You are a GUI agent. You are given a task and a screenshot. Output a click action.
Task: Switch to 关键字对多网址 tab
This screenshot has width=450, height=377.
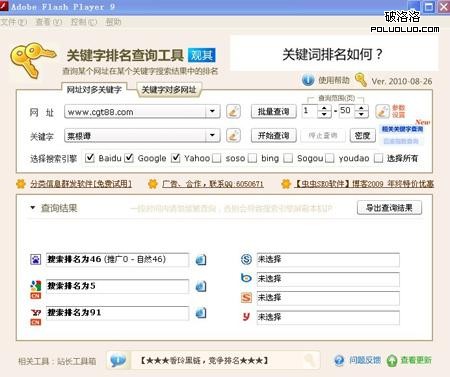point(169,89)
